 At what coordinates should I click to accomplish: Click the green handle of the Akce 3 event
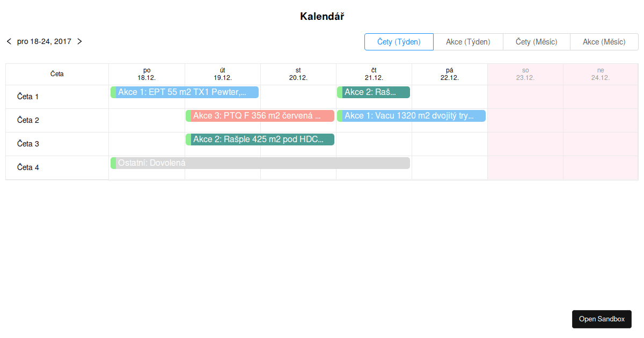point(188,116)
